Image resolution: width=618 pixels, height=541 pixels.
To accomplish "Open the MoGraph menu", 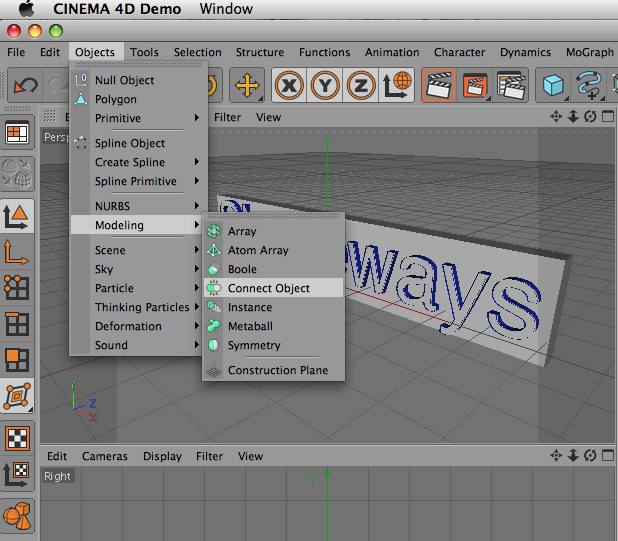I will (x=590, y=52).
